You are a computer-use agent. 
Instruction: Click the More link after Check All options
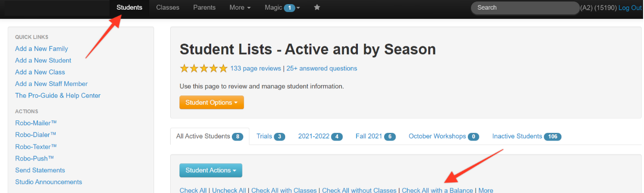click(486, 190)
